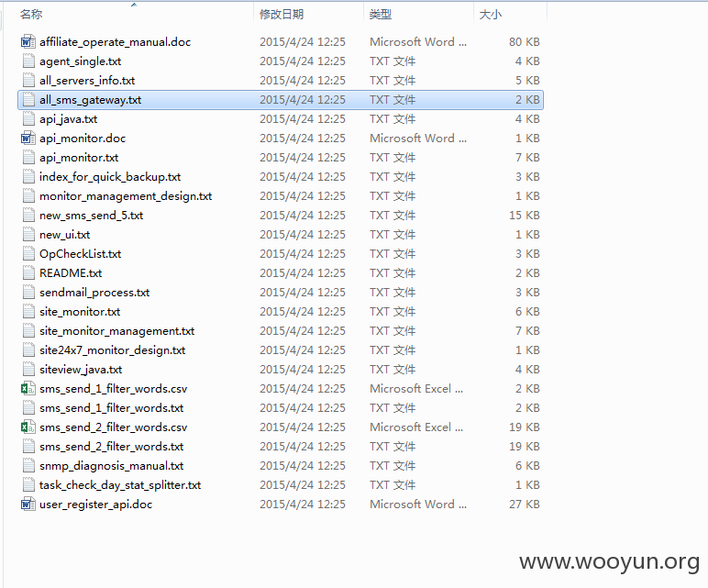This screenshot has height=588, width=708.
Task: Click the text file icon of agent_single.txt
Action: (x=28, y=61)
